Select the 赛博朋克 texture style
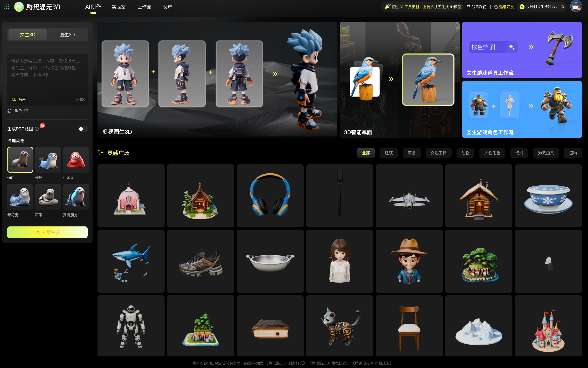The image size is (588, 368). click(x=76, y=197)
